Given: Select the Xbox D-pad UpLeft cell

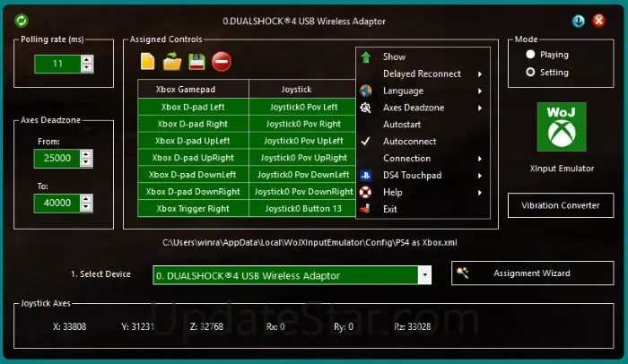Looking at the screenshot, I should click(x=194, y=141).
